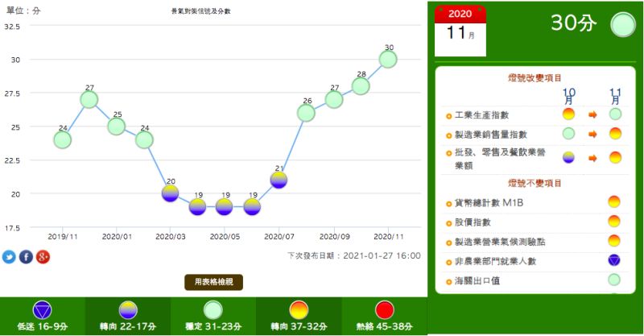This screenshot has width=644, height=336.
Task: Click the 2020/01 x-axis label
Action: tap(117, 236)
